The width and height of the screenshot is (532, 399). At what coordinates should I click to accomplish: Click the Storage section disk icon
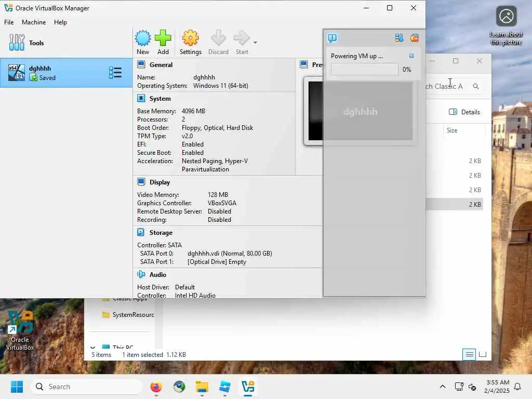coord(141,232)
